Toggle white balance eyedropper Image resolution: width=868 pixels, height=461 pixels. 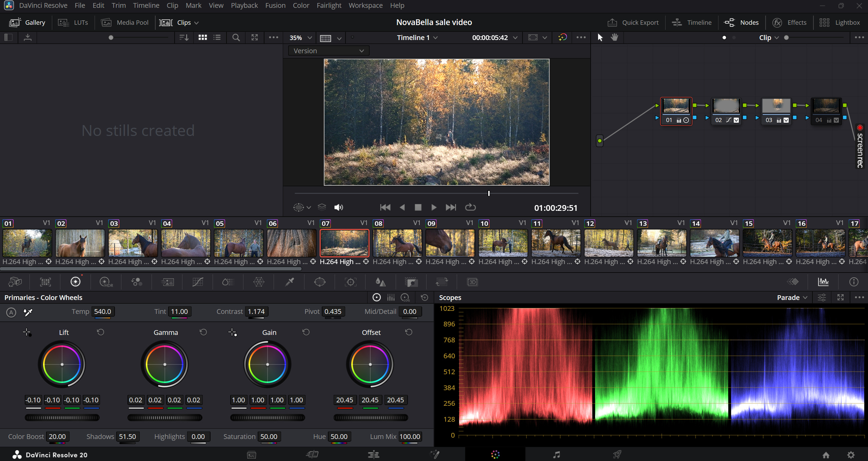pyautogui.click(x=28, y=312)
